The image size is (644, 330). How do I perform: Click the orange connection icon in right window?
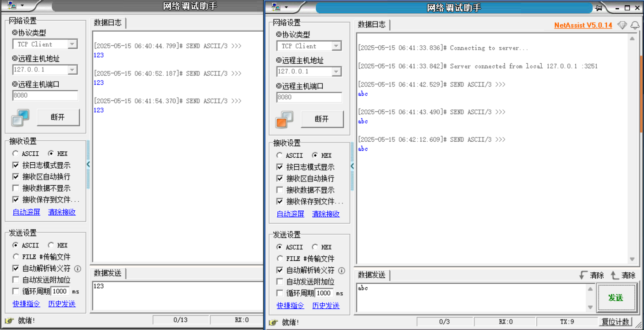tap(285, 119)
